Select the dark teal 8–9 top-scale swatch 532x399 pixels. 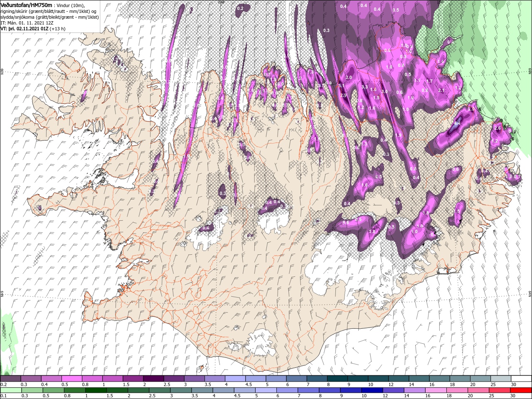point(337,379)
